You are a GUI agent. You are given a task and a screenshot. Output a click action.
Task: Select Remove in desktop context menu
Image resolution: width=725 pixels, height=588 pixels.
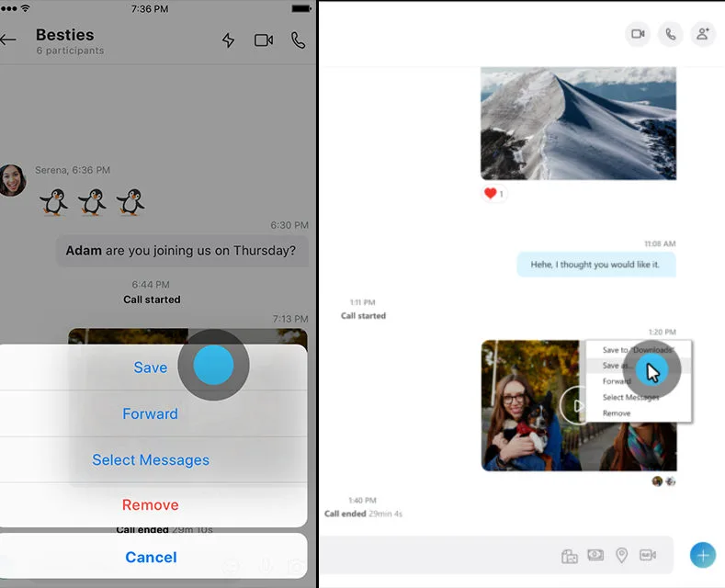pyautogui.click(x=639, y=413)
